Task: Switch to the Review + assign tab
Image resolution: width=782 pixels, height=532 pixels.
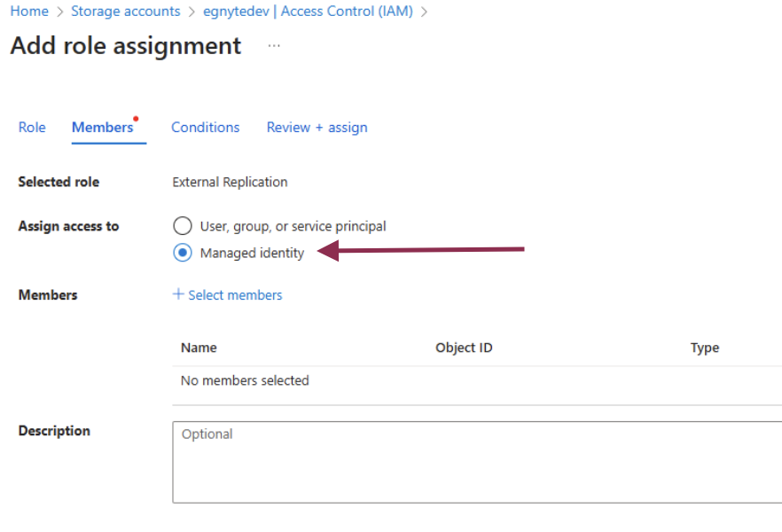Action: tap(317, 127)
